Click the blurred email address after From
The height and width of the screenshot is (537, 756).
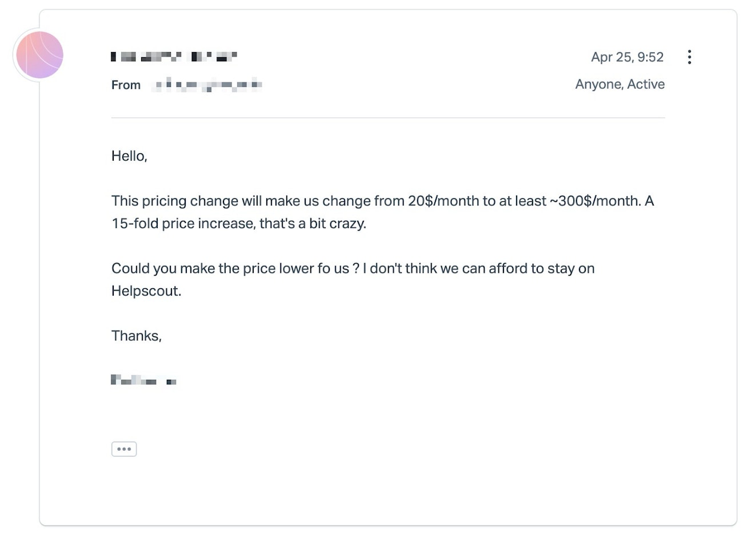coord(207,85)
